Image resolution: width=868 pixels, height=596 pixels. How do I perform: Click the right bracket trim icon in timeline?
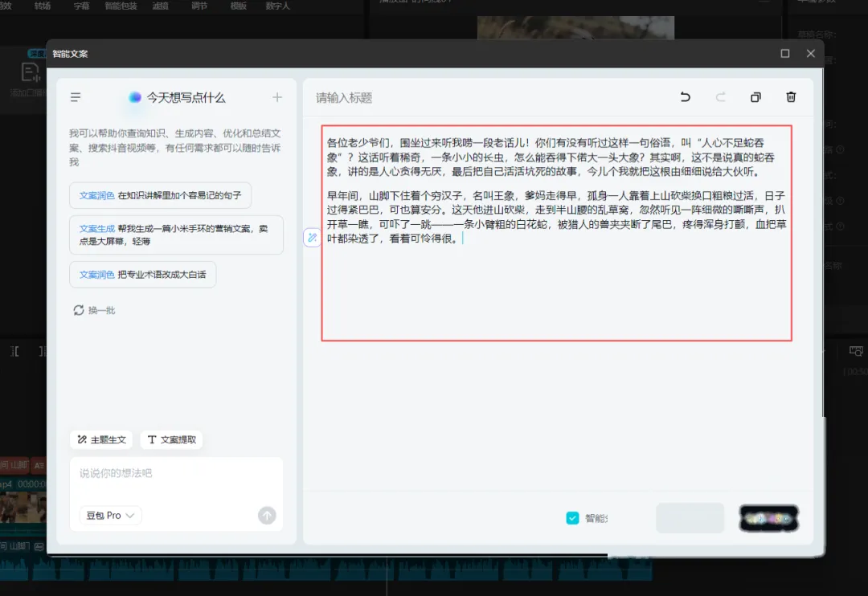pos(43,351)
